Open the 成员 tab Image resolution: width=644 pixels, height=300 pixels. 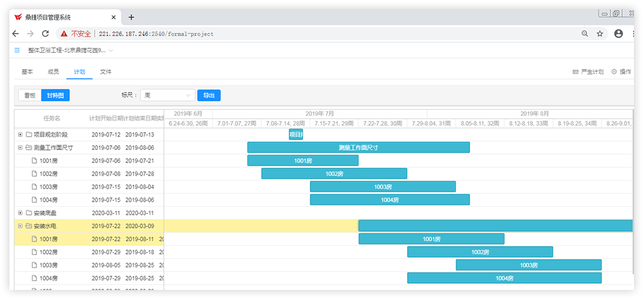[53, 72]
